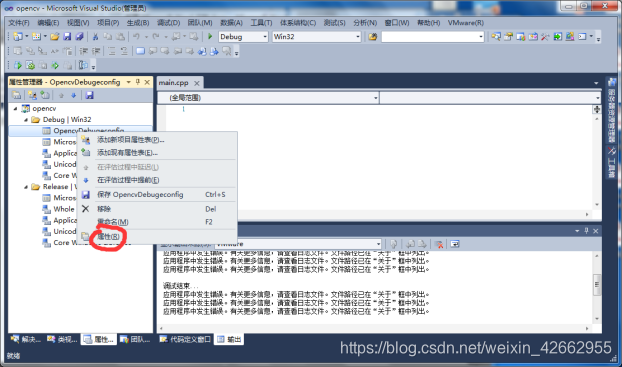This screenshot has width=622, height=367.
Task: Click the blue bookmark toggle icon
Action: 140,51
